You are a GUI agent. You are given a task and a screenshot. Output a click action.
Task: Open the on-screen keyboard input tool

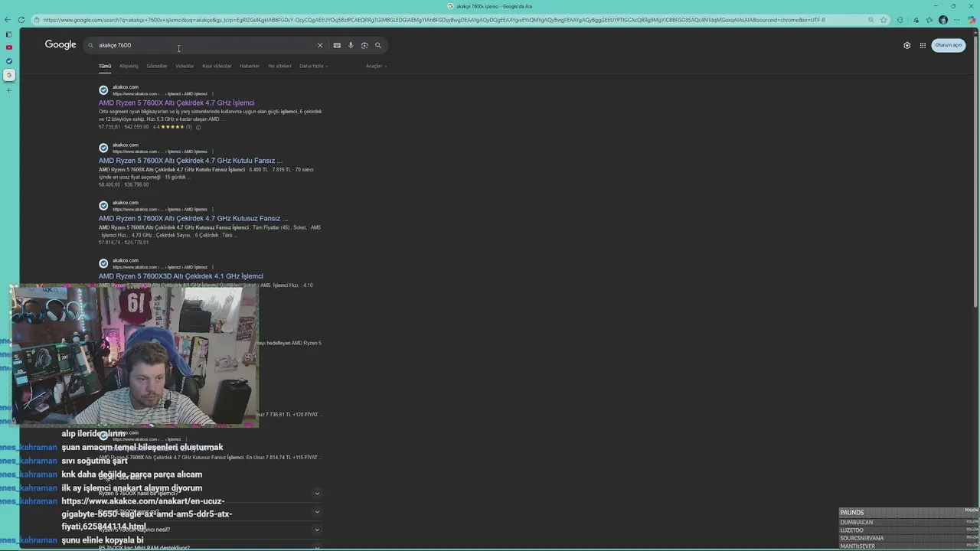[x=337, y=45]
